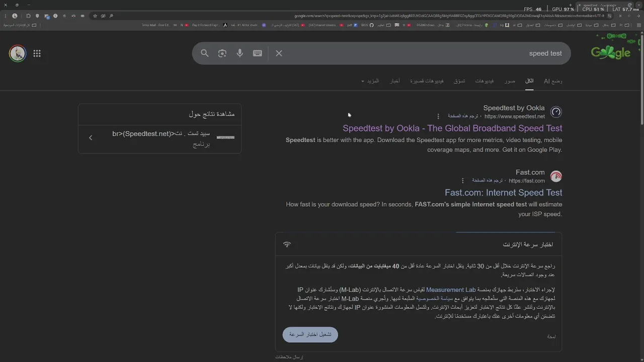Click translate this page under Speedtest.net
Image resolution: width=644 pixels, height=362 pixels.
(x=463, y=116)
